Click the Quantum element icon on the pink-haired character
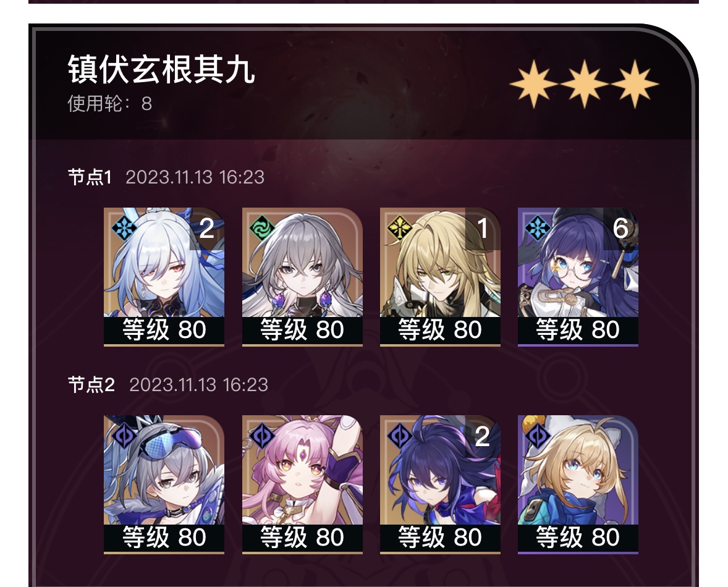Viewport: 728px width, 587px height. click(262, 436)
